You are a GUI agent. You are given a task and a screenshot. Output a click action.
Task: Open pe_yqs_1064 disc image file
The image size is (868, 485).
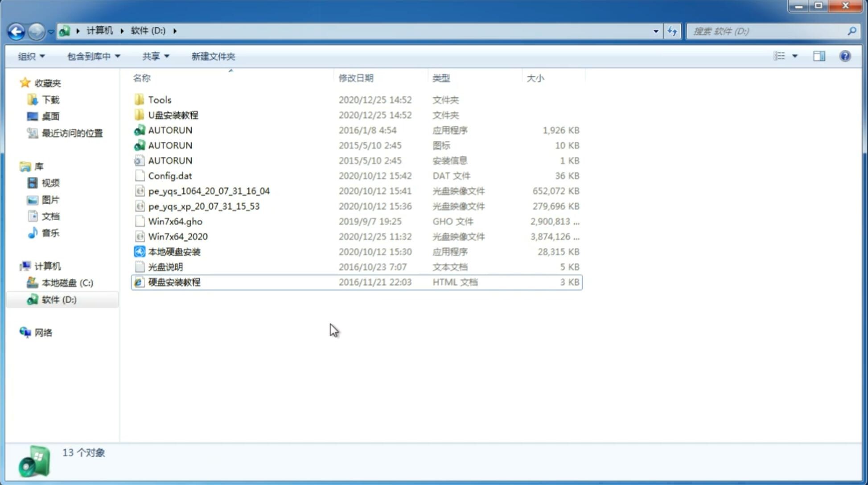209,191
